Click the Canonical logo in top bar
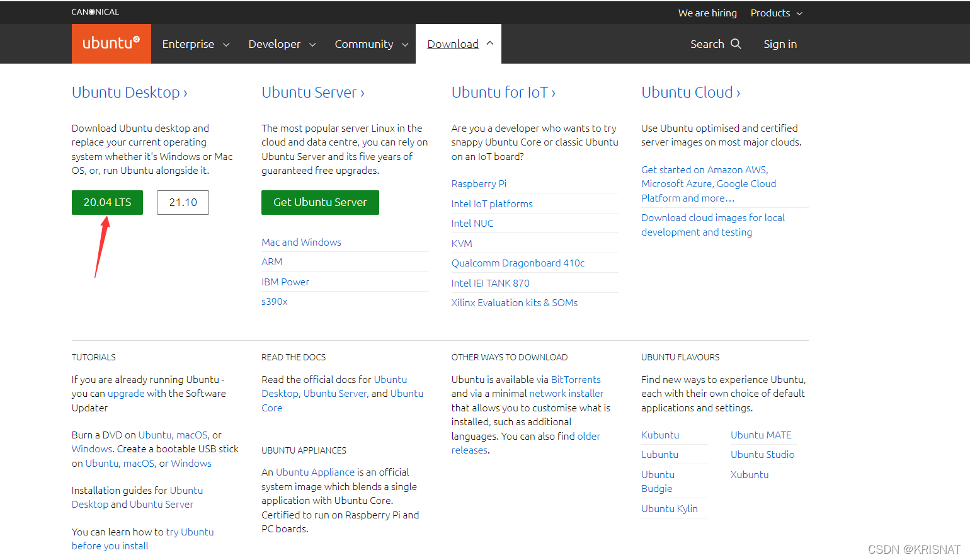The height and width of the screenshot is (560, 970). [95, 12]
